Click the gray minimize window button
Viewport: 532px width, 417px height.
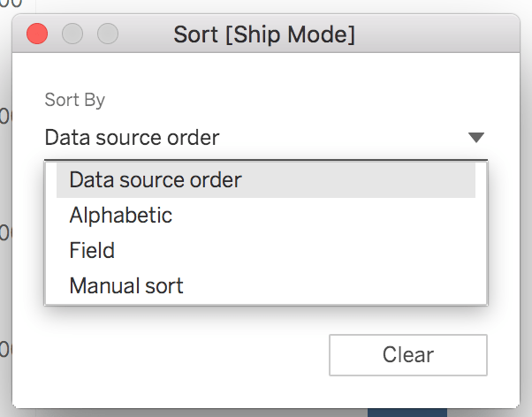point(72,34)
